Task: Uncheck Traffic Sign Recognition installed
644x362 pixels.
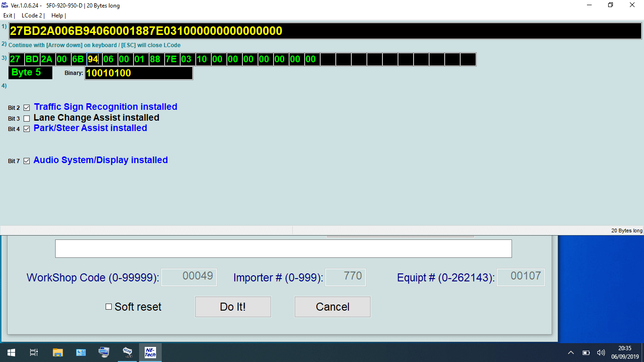Action: click(x=27, y=108)
